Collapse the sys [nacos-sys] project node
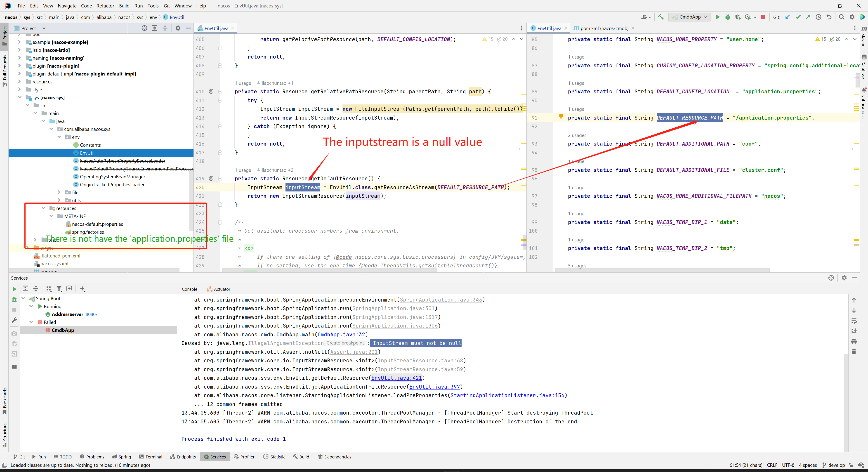 [20, 97]
